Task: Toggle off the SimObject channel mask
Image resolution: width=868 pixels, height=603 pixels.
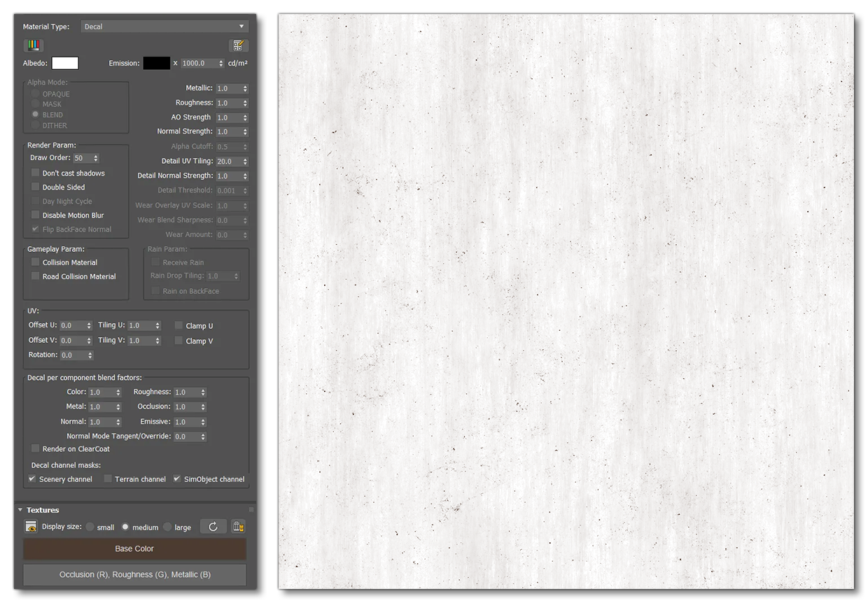Action: click(x=176, y=478)
